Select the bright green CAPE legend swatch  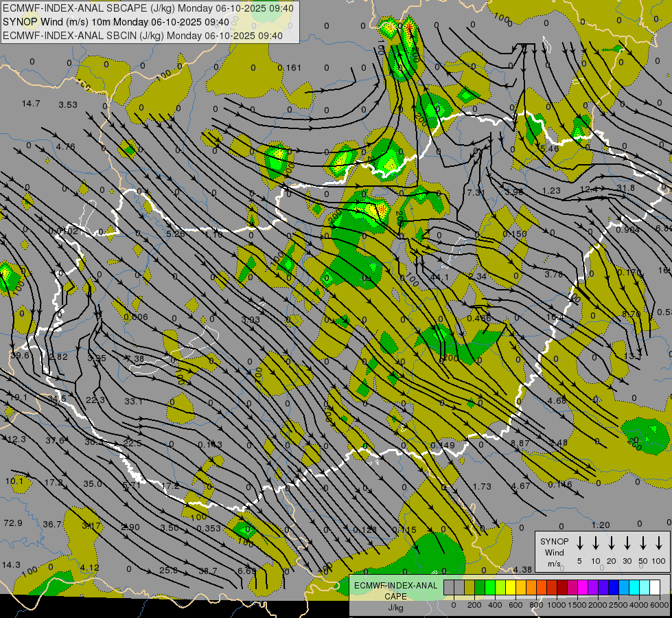[490, 587]
